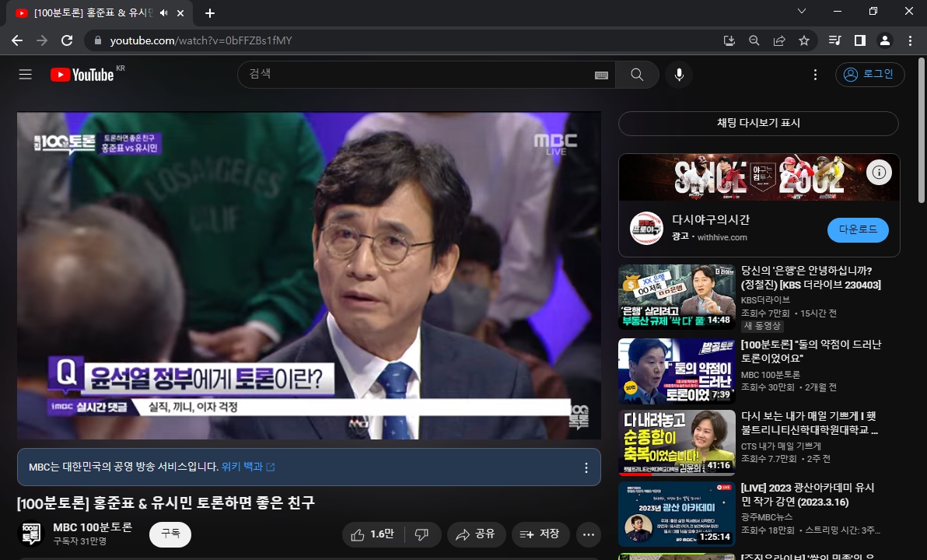This screenshot has height=560, width=927.
Task: Open the ad info circle icon
Action: click(x=879, y=173)
